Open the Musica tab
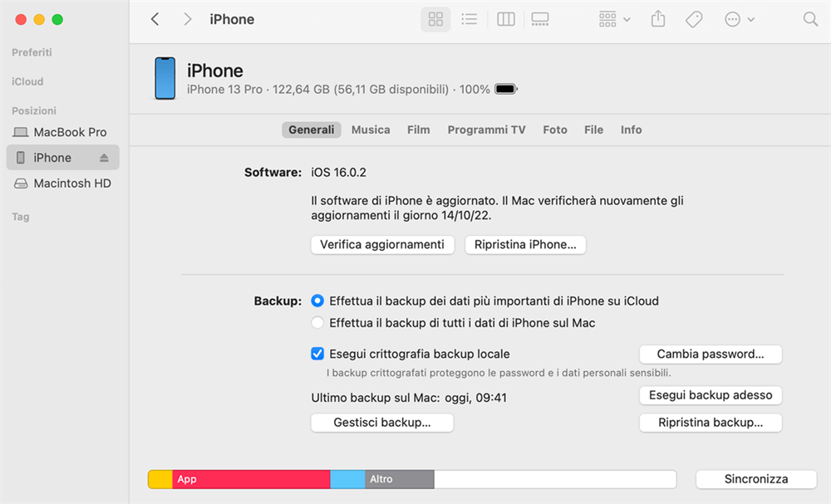 [x=371, y=130]
